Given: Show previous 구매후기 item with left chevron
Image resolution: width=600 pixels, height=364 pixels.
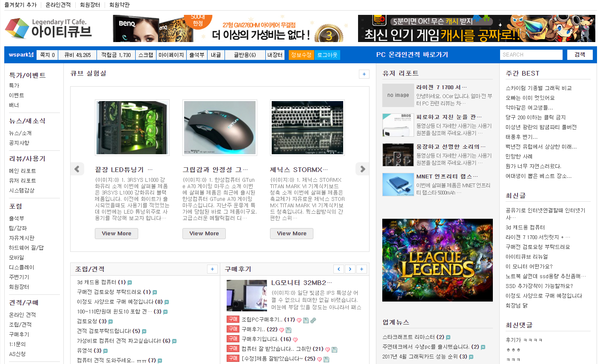Looking at the screenshot, I should click(x=338, y=269).
